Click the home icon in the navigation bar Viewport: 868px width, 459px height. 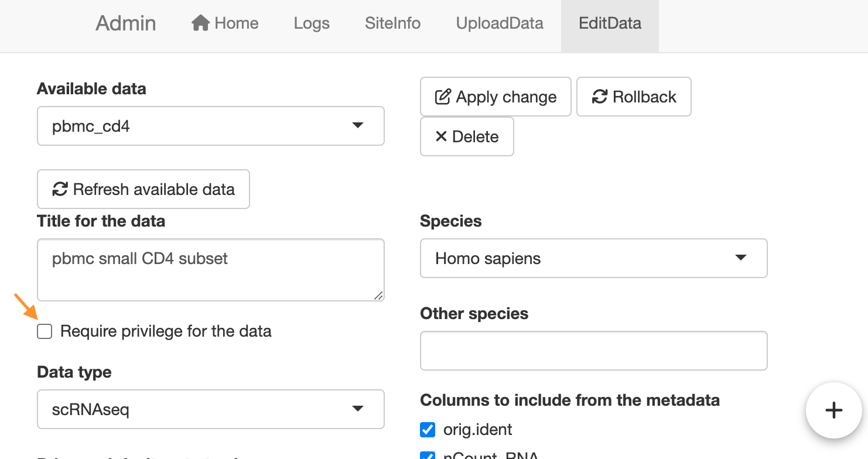[201, 22]
